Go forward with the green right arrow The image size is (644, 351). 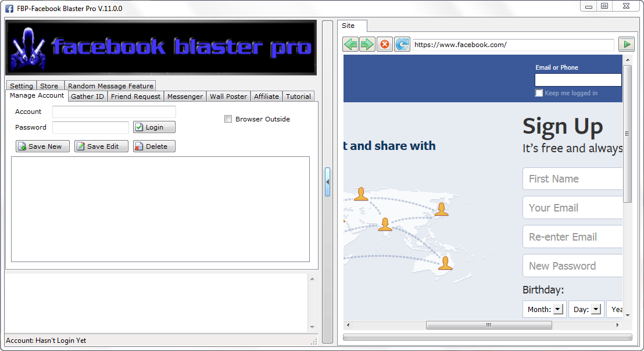coord(367,44)
